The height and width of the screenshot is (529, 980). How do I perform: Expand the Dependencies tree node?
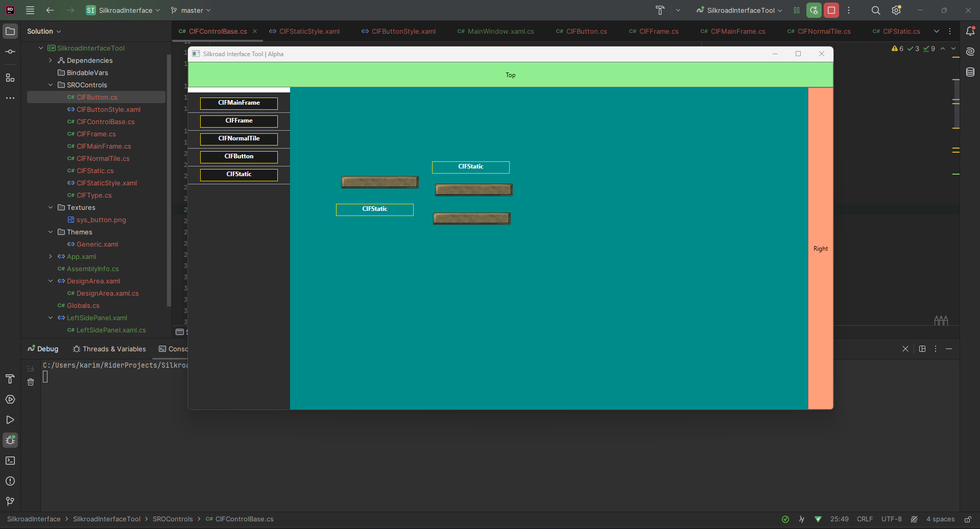click(51, 60)
